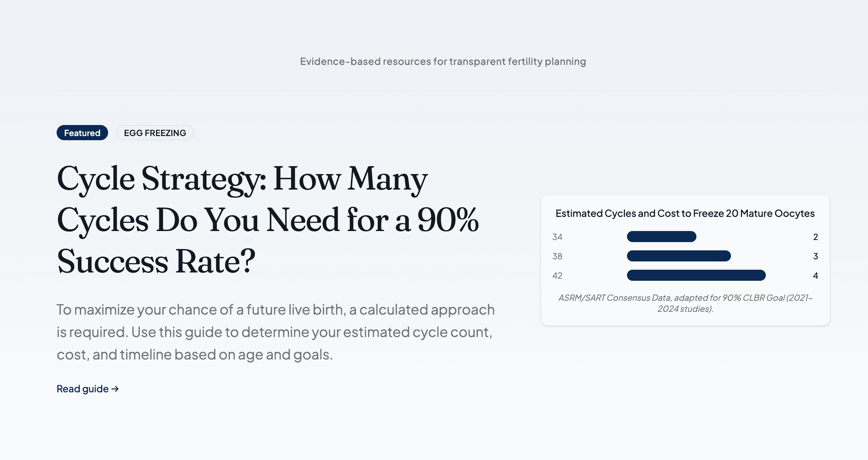Open the Read guide link
Screen dimensions: 868x460
pos(83,389)
